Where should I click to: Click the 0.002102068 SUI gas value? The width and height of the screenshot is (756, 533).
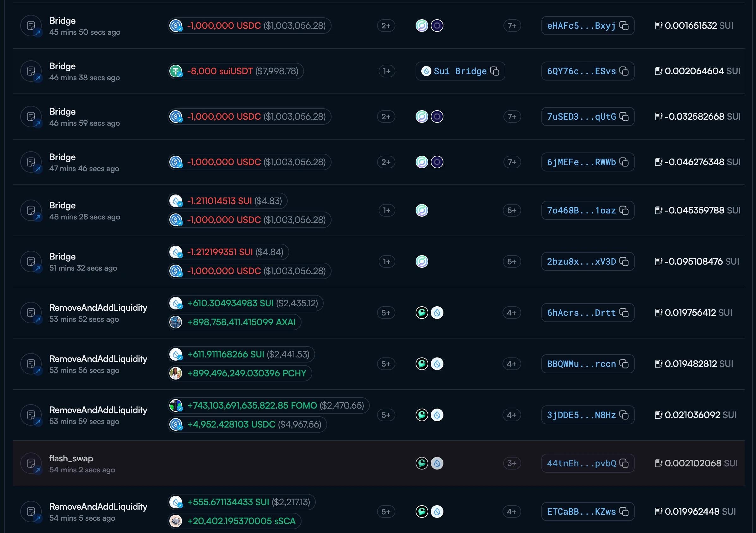[701, 463]
